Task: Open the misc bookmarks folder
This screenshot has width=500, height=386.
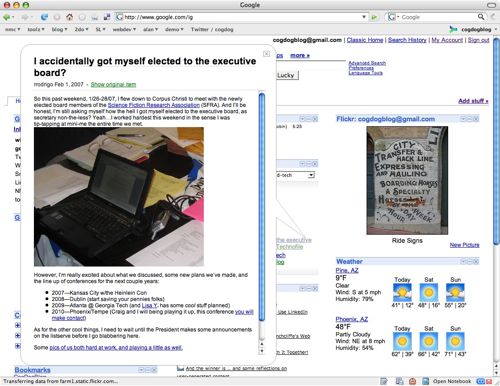Action: pyautogui.click(x=12, y=29)
